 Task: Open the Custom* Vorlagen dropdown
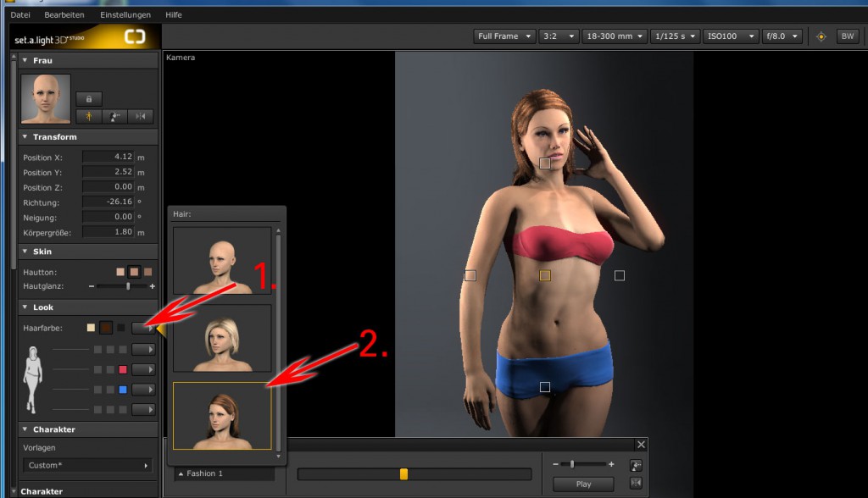tap(87, 465)
